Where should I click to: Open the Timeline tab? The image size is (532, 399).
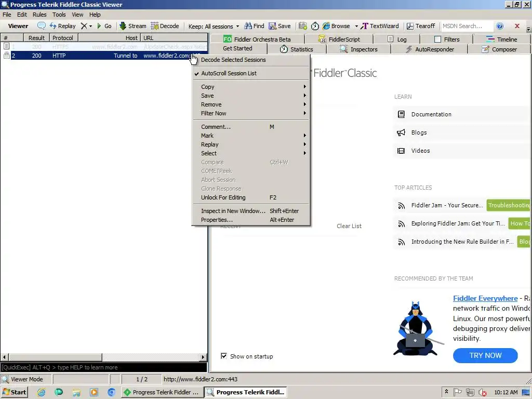(x=501, y=39)
